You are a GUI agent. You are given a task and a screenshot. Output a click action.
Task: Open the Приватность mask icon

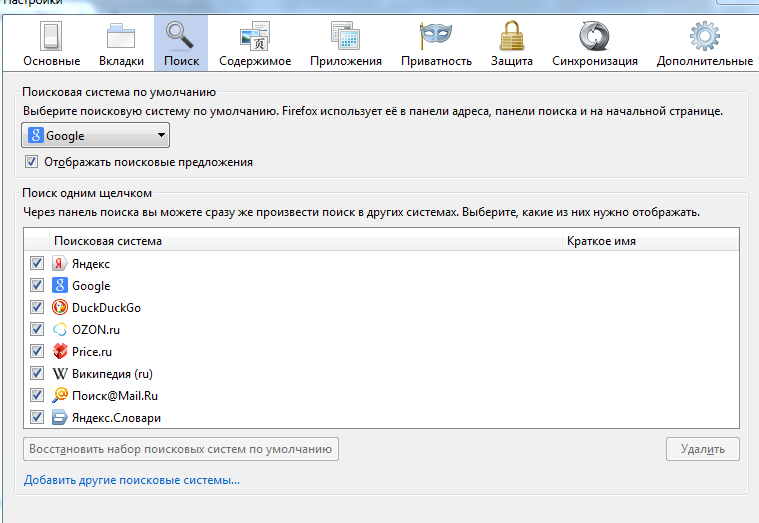(x=436, y=37)
